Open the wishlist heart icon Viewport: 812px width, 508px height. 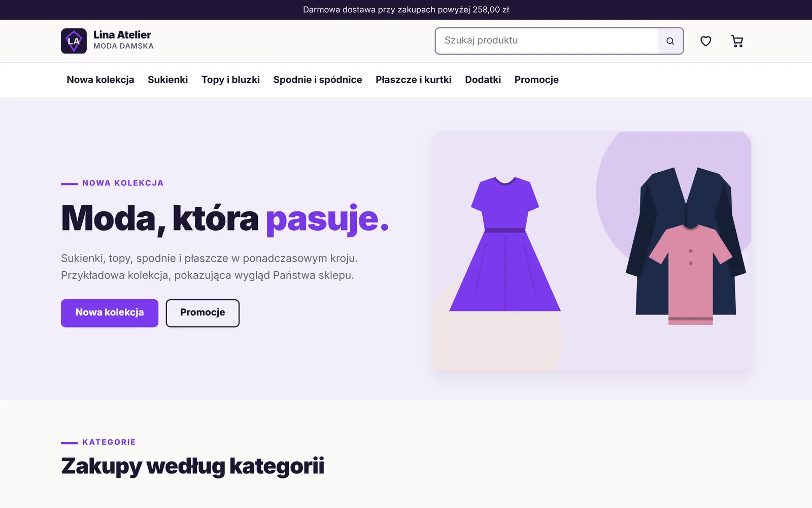[x=705, y=41]
